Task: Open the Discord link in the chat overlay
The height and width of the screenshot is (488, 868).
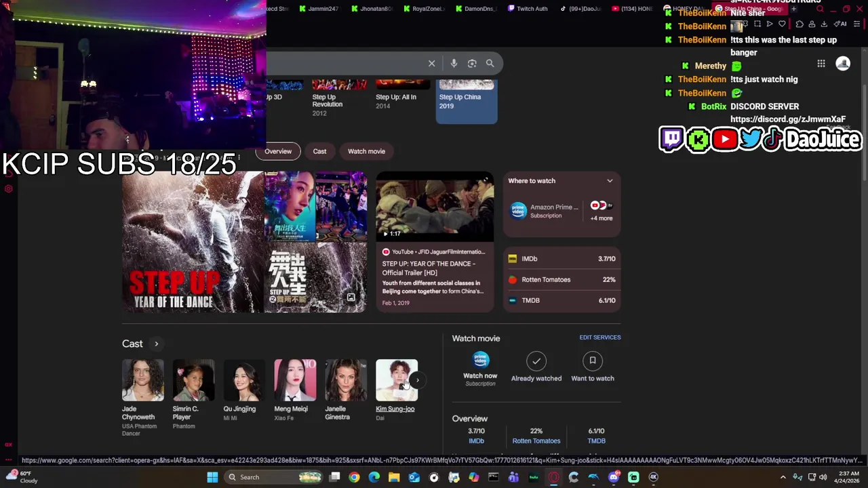Action: click(788, 119)
